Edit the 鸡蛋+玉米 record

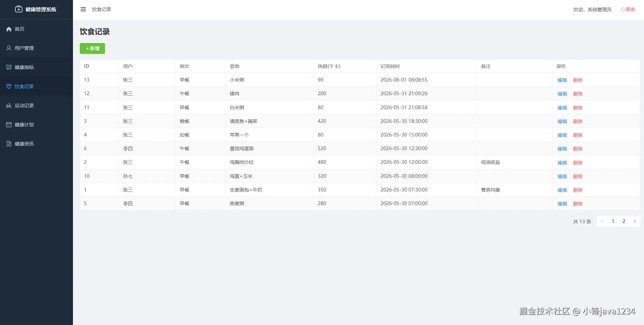tap(562, 176)
